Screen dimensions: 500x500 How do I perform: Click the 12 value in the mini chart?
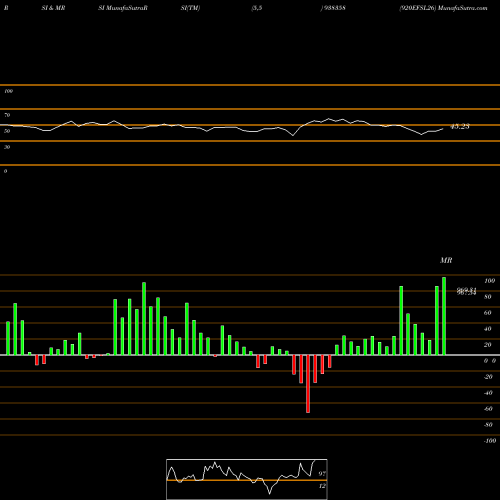coord(322,486)
